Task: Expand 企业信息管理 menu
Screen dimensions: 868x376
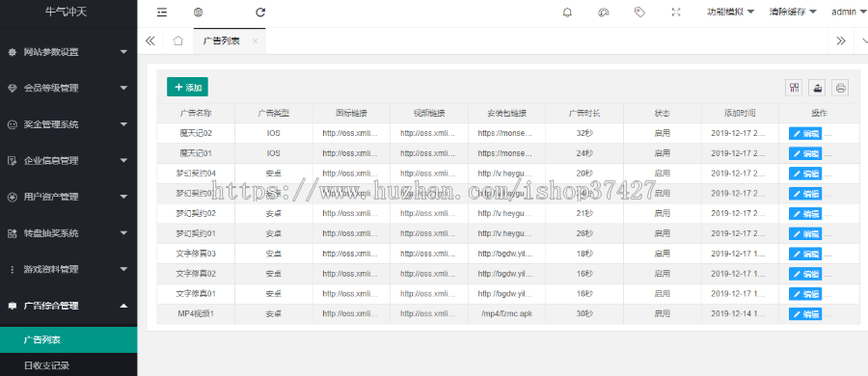Action: coord(68,161)
